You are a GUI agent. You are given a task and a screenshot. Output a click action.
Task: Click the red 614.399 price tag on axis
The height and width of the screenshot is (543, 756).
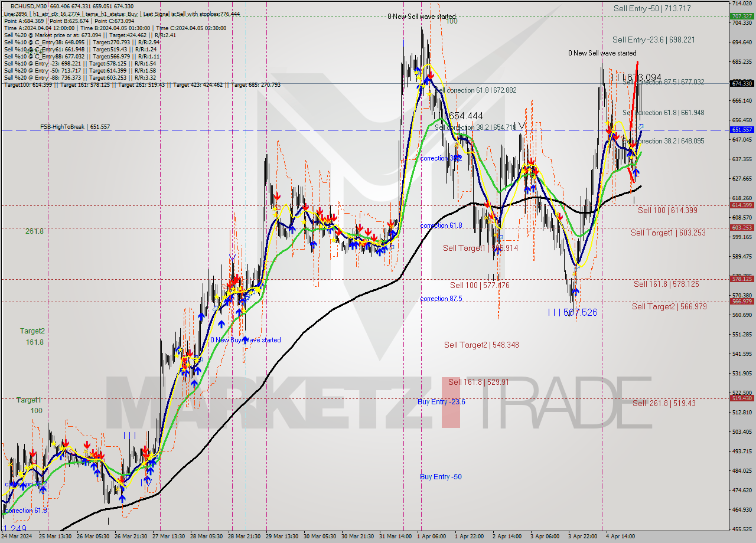(x=742, y=205)
